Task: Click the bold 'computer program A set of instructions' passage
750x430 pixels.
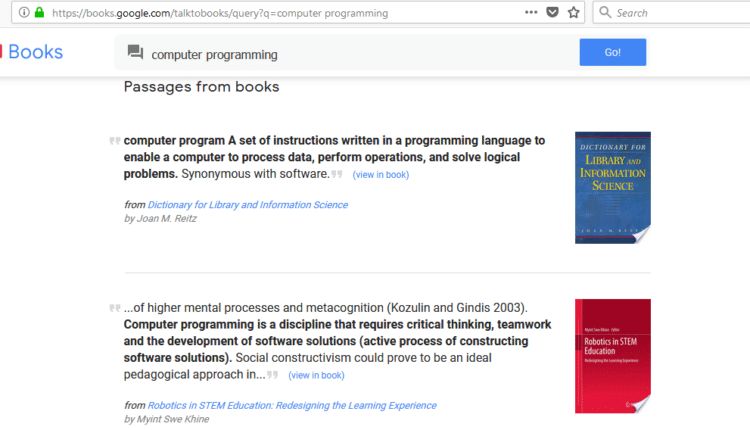Action: click(x=334, y=157)
